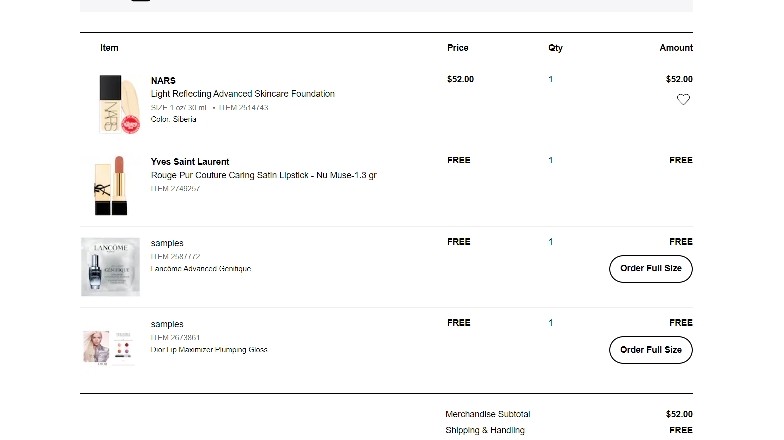Open the NARS brand link
The height and width of the screenshot is (440, 784).
point(163,80)
